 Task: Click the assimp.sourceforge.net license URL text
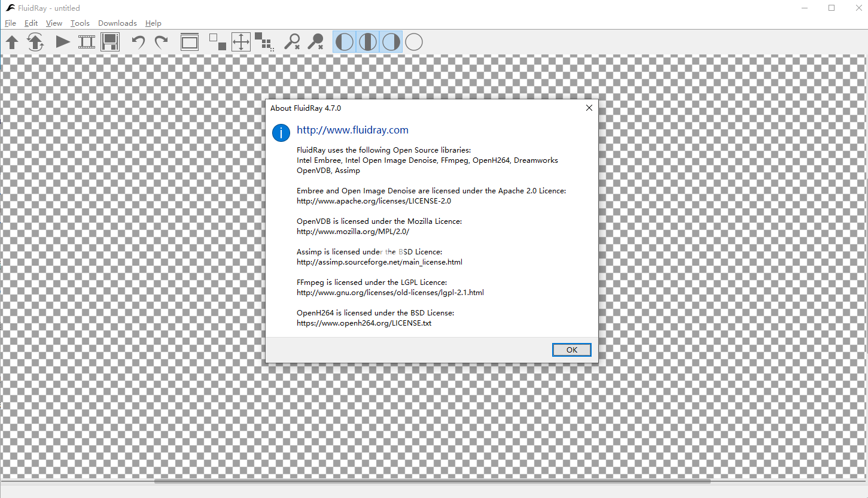pyautogui.click(x=379, y=262)
